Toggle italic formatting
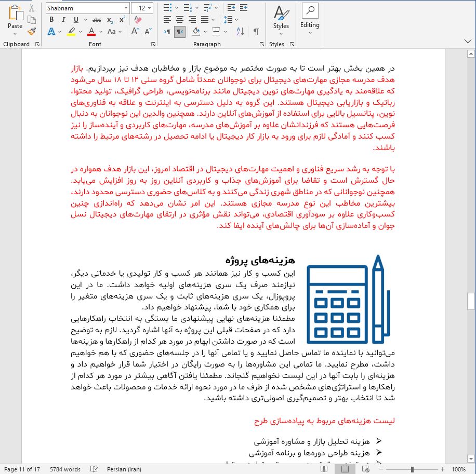The width and height of the screenshot is (476, 474). coord(63,20)
